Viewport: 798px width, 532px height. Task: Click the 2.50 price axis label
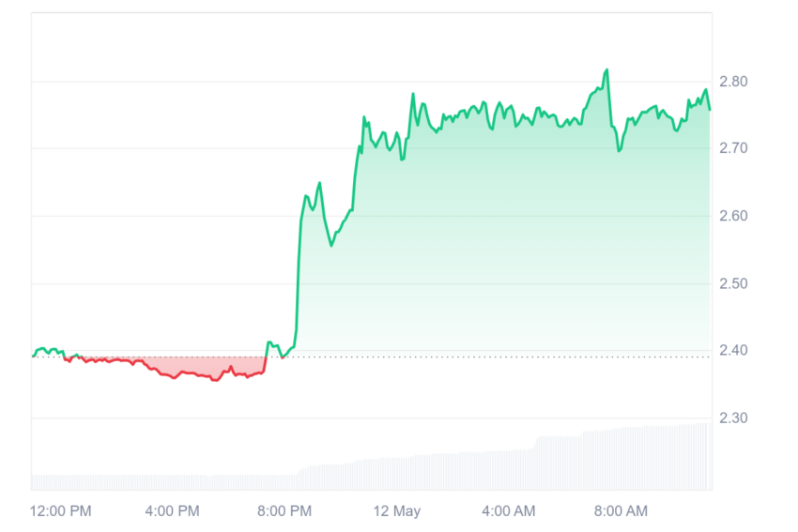(733, 283)
